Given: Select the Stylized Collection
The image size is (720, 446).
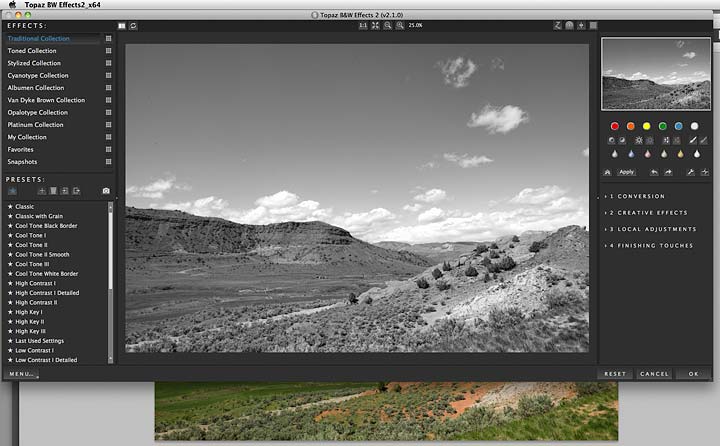Looking at the screenshot, I should (x=34, y=63).
